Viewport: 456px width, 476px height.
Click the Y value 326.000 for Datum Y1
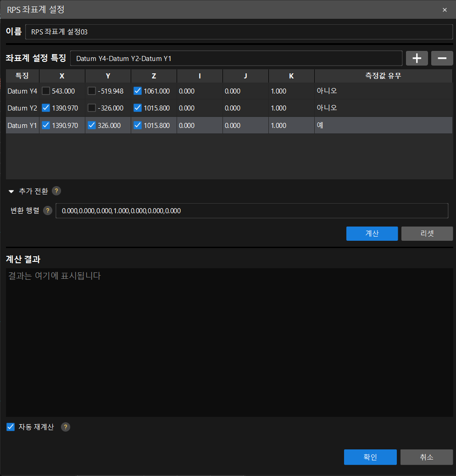[x=109, y=125]
